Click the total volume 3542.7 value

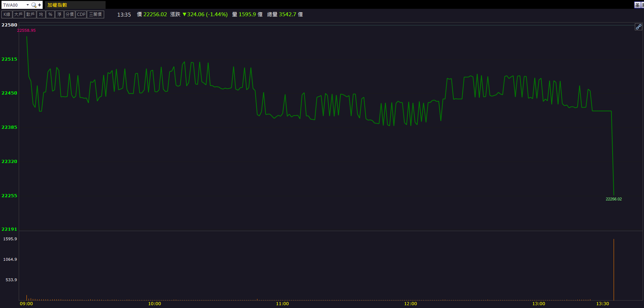point(287,14)
